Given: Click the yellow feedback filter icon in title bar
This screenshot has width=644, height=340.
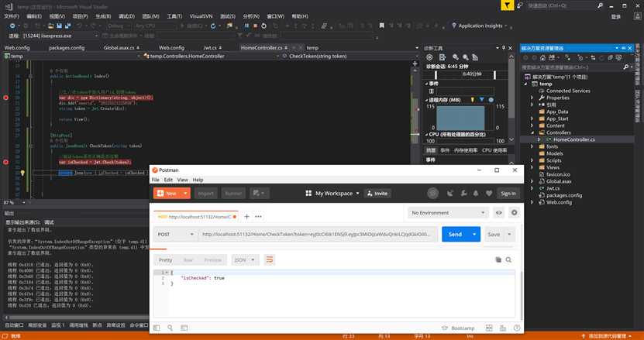Looking at the screenshot, I should tap(508, 5).
